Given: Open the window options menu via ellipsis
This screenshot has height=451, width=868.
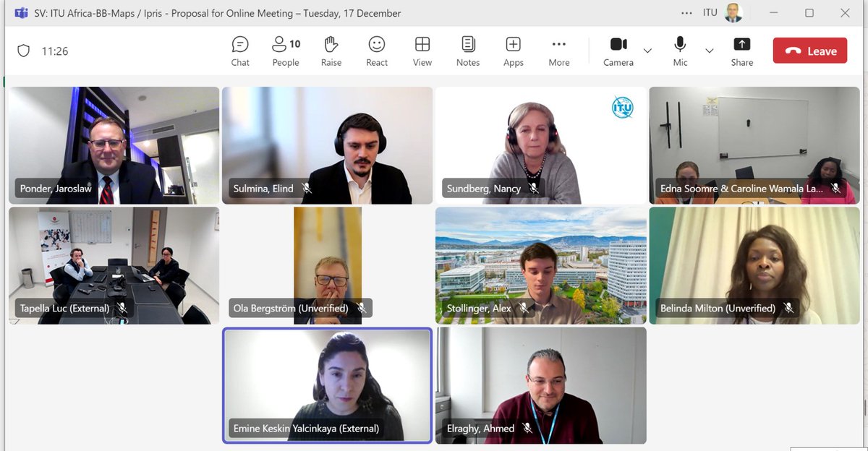Looking at the screenshot, I should coord(686,12).
